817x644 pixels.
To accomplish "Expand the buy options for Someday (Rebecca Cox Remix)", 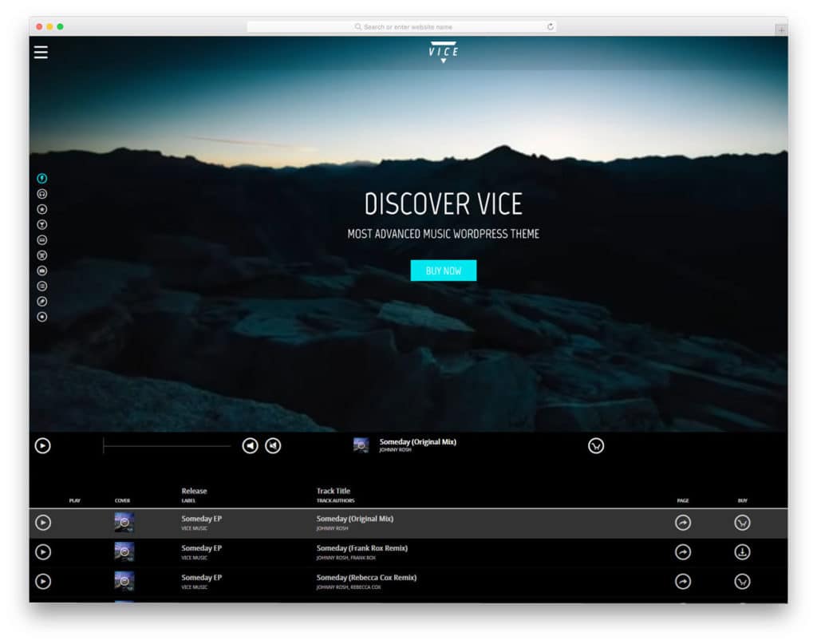I will [x=742, y=581].
